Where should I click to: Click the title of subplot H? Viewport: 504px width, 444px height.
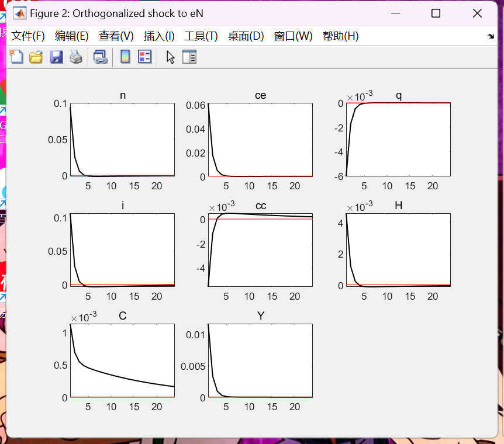coord(398,205)
